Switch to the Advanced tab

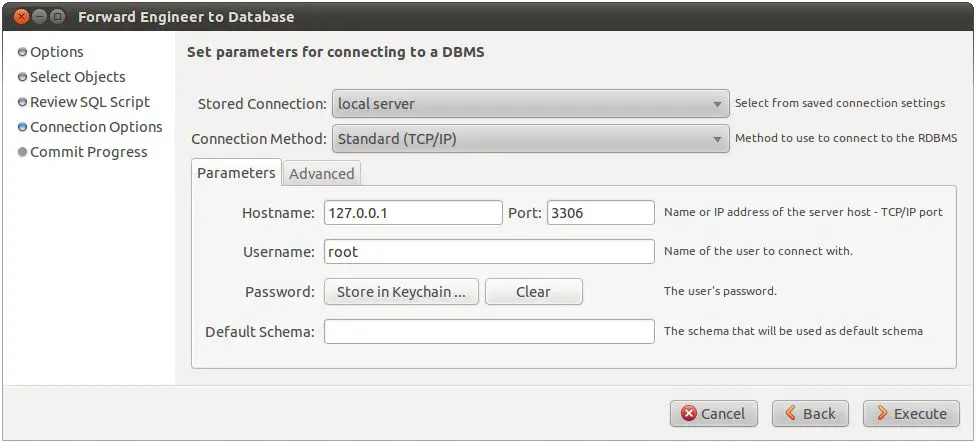point(321,174)
